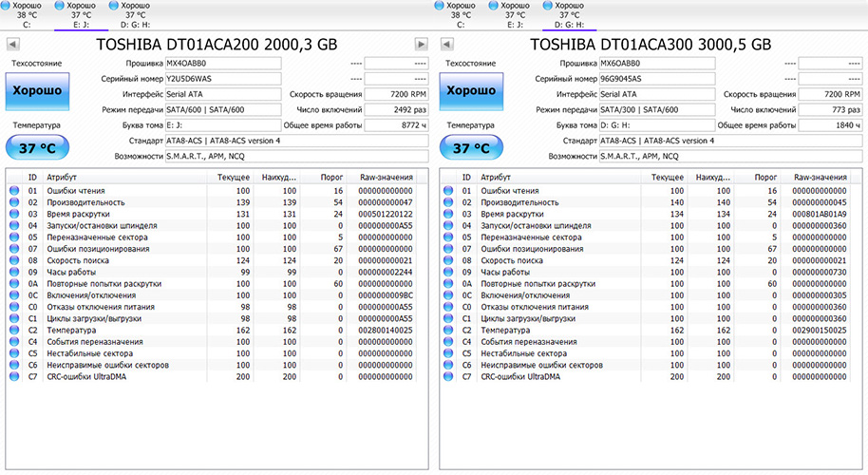The width and height of the screenshot is (868, 475).
Task: Click status icon for Неисправимые ошибки секторов in DT01ACA300 list
Action: click(448, 365)
